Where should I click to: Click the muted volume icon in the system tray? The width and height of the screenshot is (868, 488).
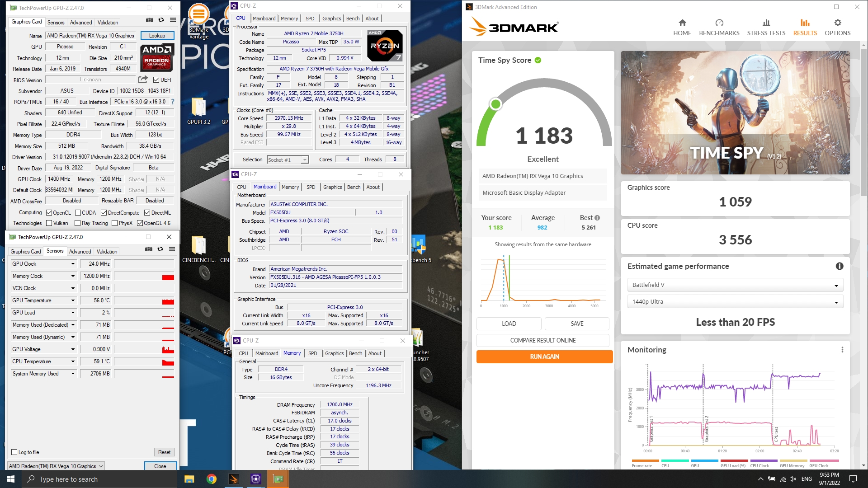point(793,479)
